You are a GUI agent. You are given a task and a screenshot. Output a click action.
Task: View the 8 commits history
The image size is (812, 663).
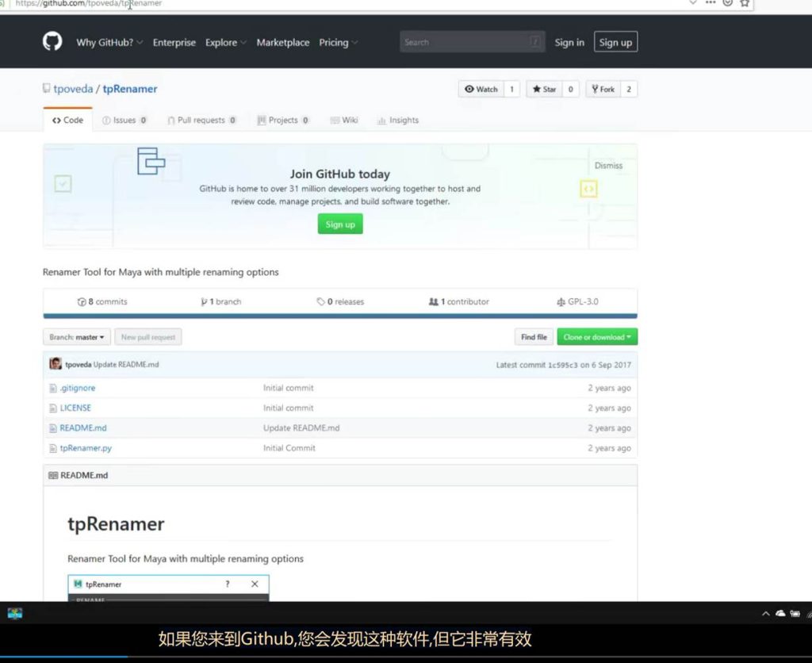tap(102, 302)
